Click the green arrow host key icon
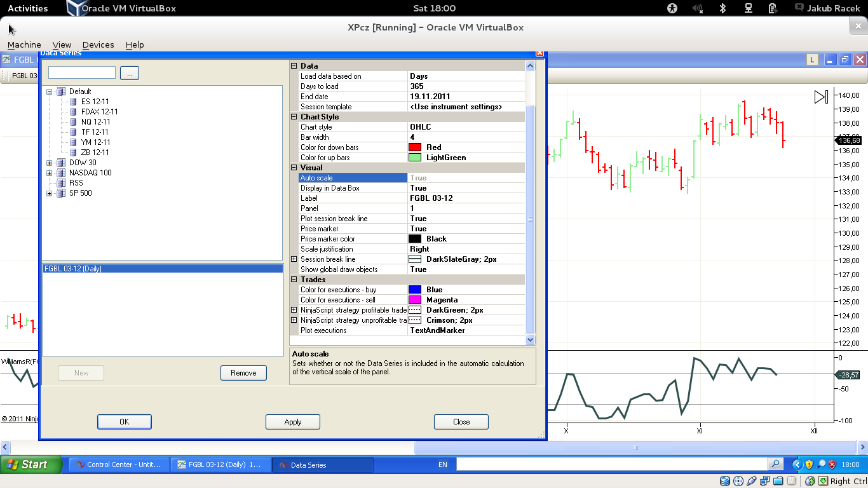The width and height of the screenshot is (868, 488). coord(824,481)
